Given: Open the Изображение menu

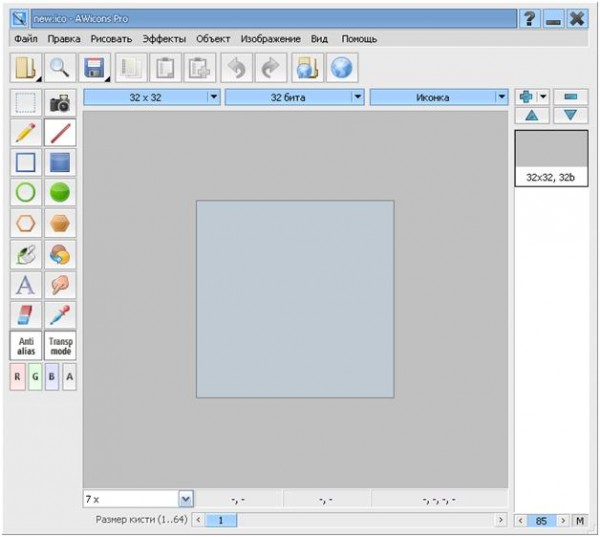Looking at the screenshot, I should coord(271,39).
